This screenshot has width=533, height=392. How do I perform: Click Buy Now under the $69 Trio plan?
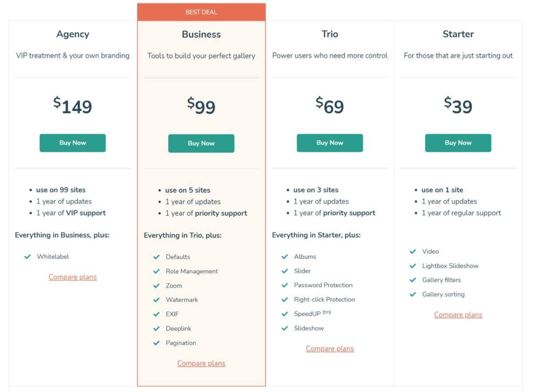[330, 143]
